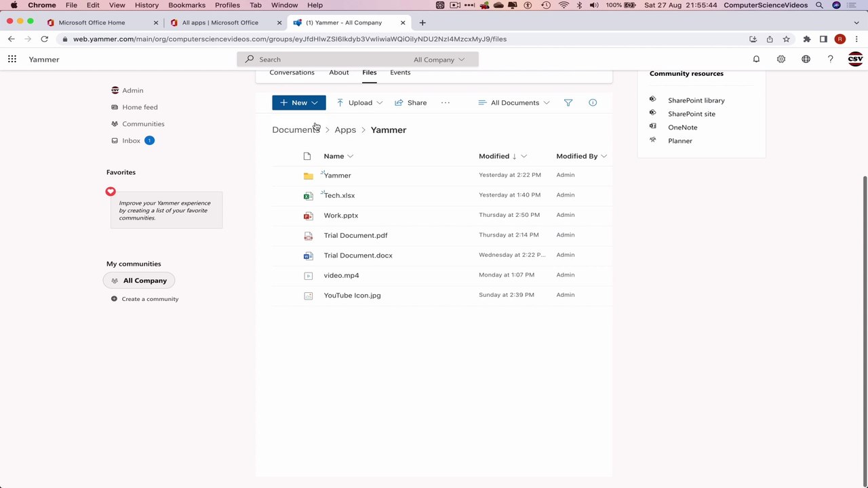Switch to the Events tab
The width and height of the screenshot is (868, 488).
[x=400, y=73]
